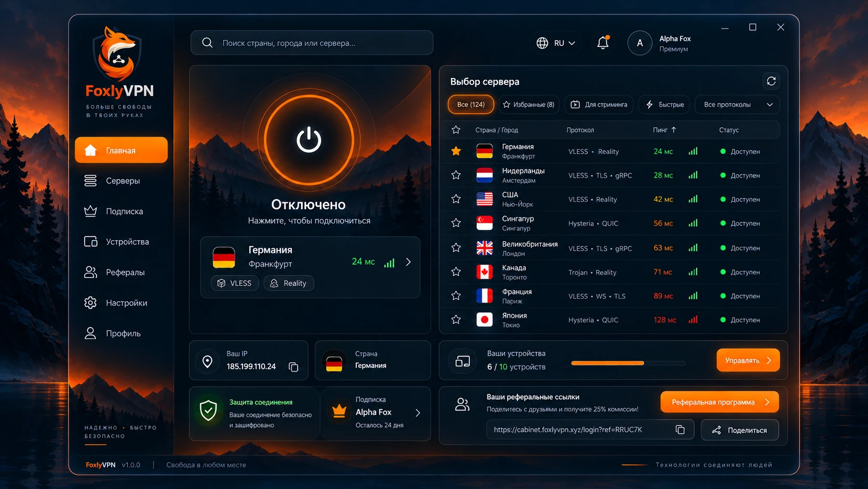Click the VLESS protocol chip
The image size is (868, 489).
235,283
